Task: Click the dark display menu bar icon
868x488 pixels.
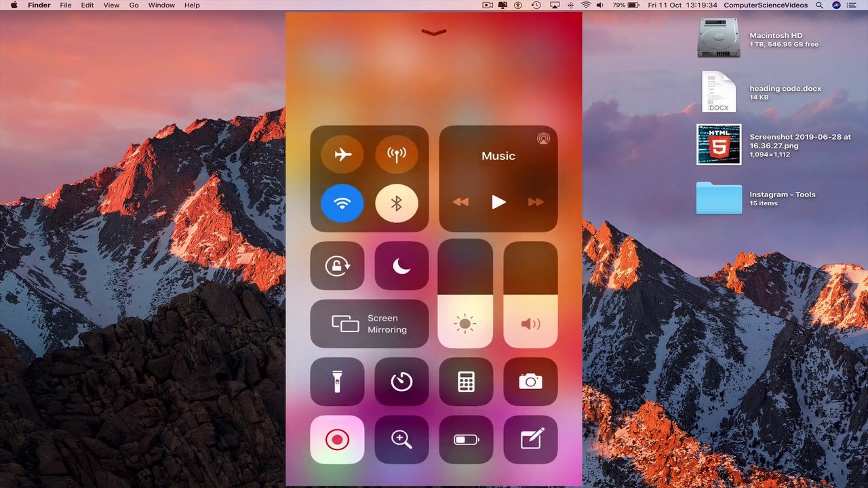Action: tap(502, 5)
